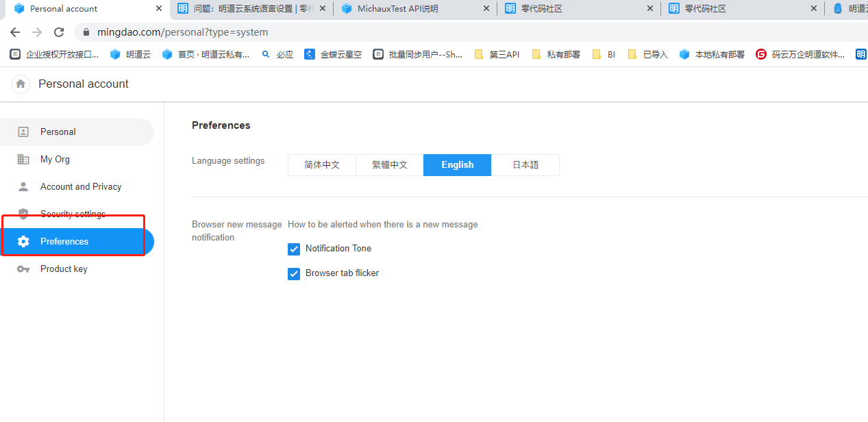Select 简体中文 as the language
Viewport: 868px width, 422px height.
[x=322, y=165]
